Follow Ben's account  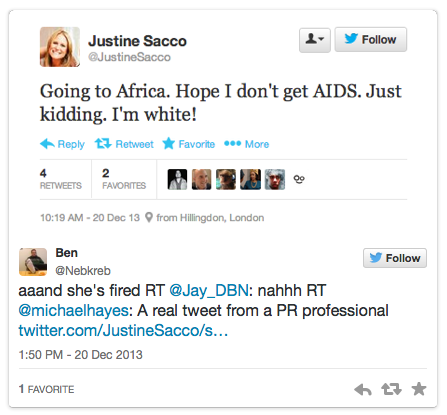tap(395, 258)
